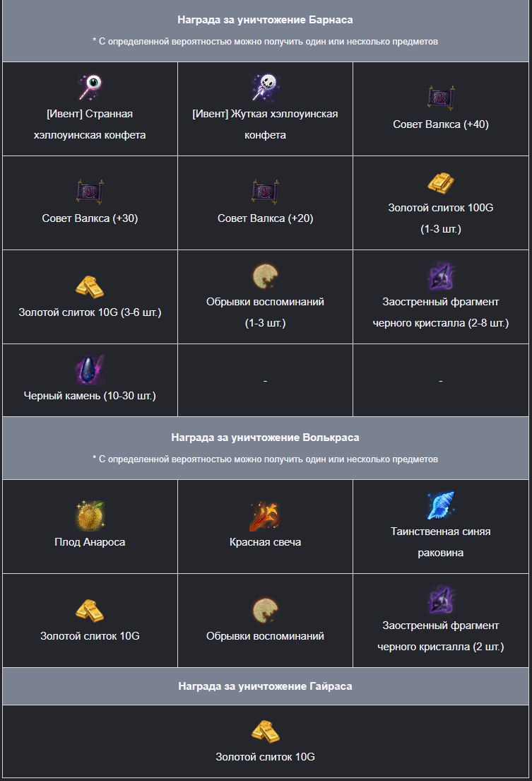The height and width of the screenshot is (781, 532).
Task: Click the Награда за уничтожение Гайраса header
Action: pyautogui.click(x=265, y=686)
